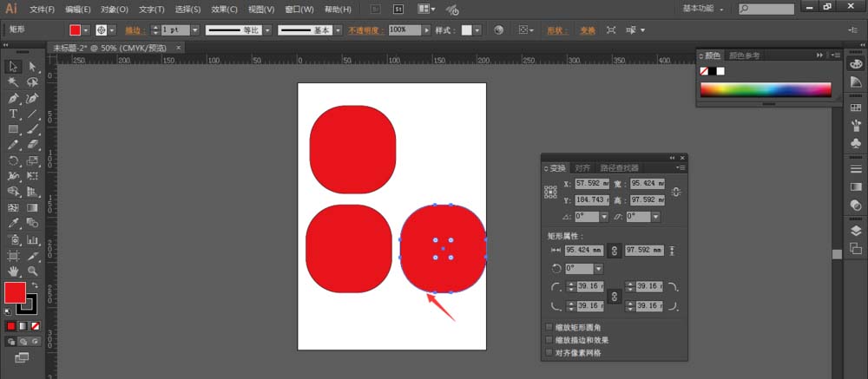Click the 不透明度 link

(x=366, y=30)
